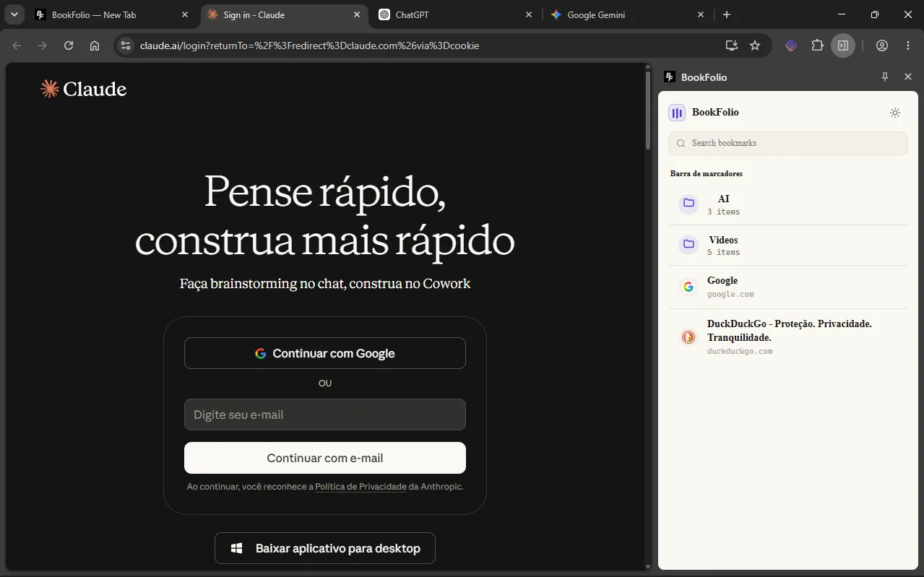Click the '5 items' count label

tap(723, 253)
